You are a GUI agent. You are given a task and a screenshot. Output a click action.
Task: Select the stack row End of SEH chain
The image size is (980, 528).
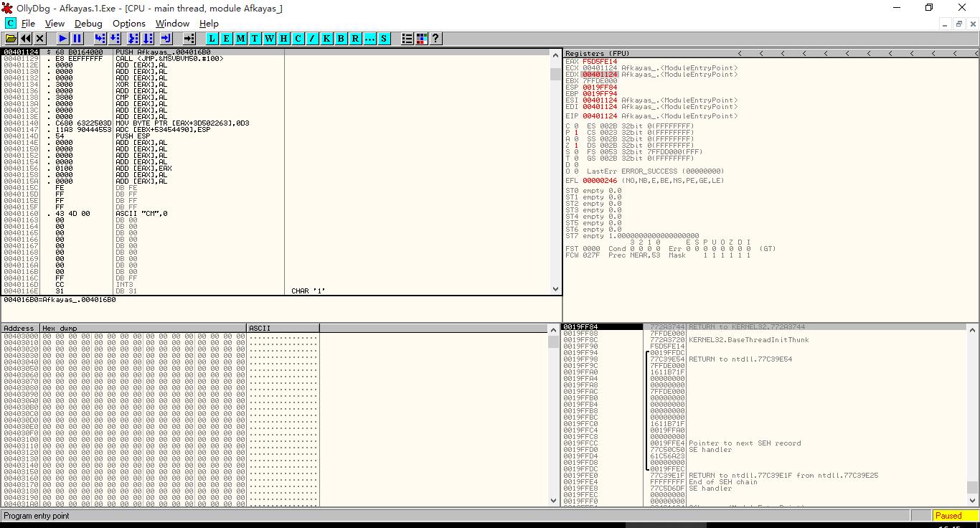pyautogui.click(x=764, y=482)
